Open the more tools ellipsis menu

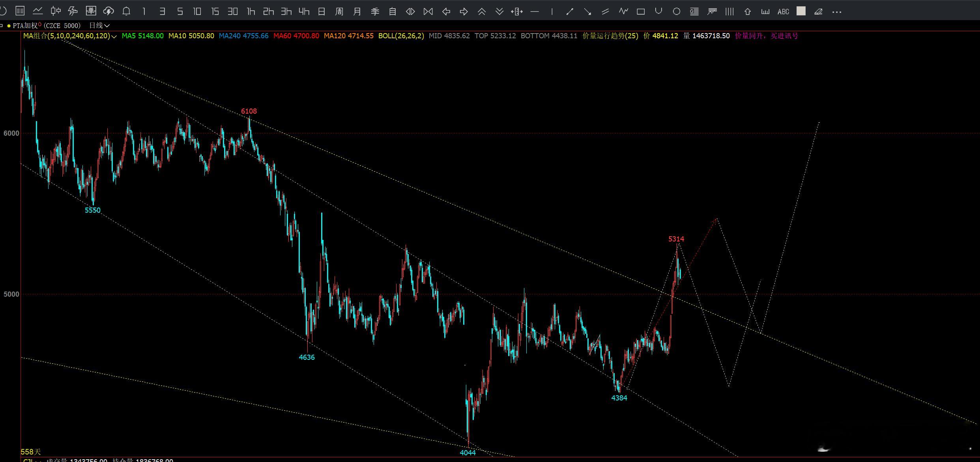836,11
